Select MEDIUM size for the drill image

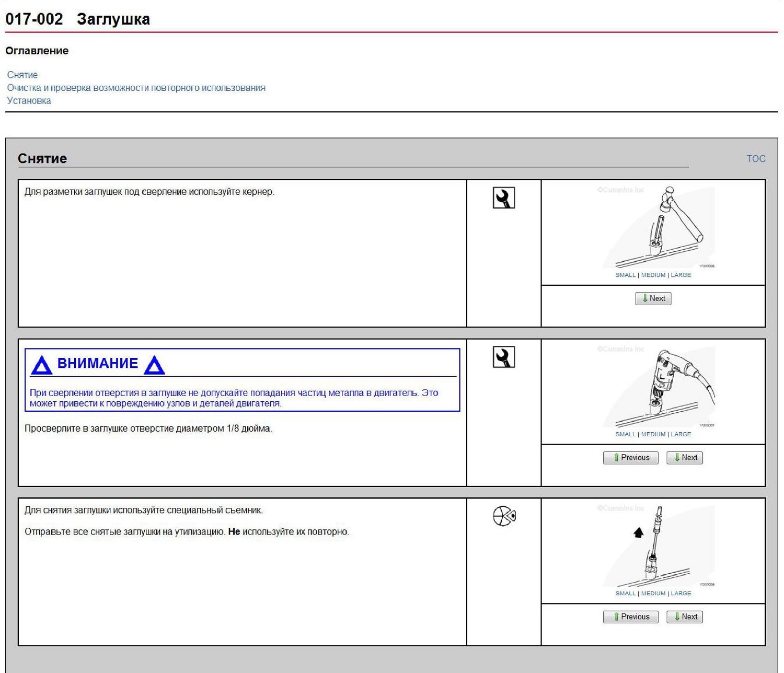[653, 434]
